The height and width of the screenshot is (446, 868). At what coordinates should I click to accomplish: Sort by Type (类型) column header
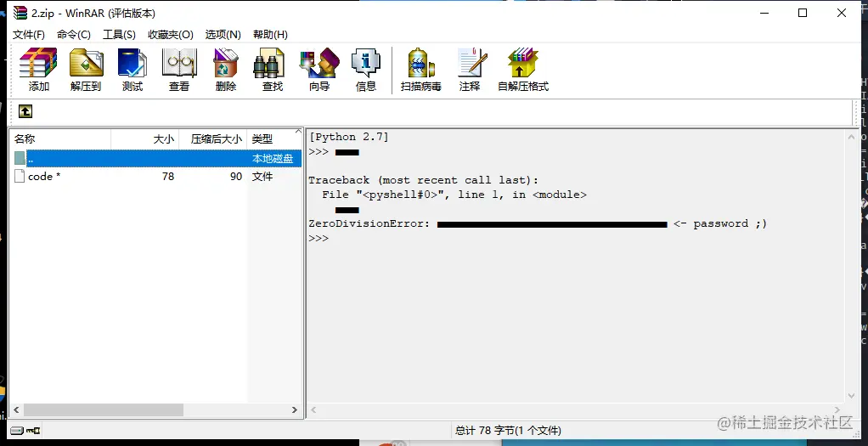click(274, 139)
